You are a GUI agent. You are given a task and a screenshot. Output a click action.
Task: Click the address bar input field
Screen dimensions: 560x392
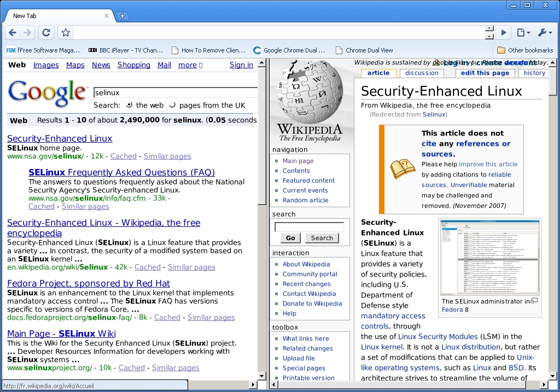[278, 33]
